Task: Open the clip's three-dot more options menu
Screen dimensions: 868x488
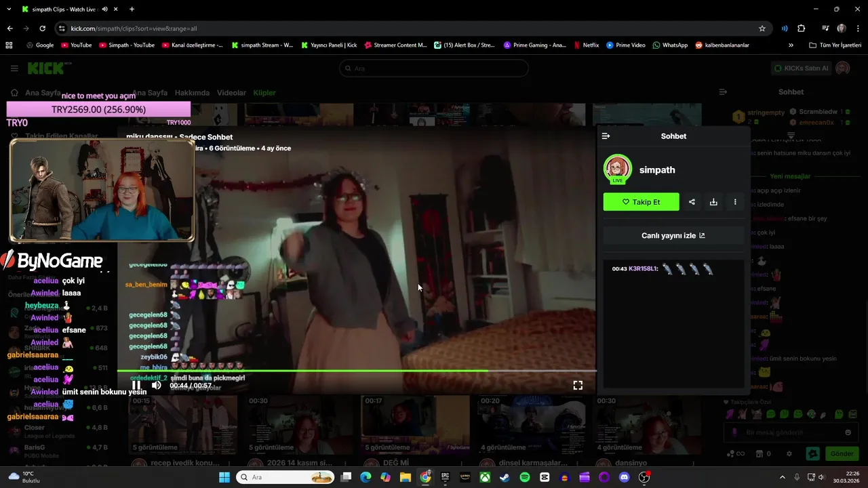Action: click(735, 202)
